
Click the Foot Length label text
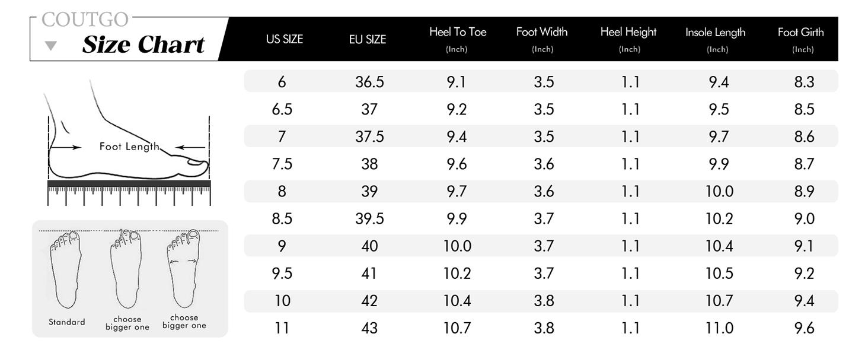[129, 147]
